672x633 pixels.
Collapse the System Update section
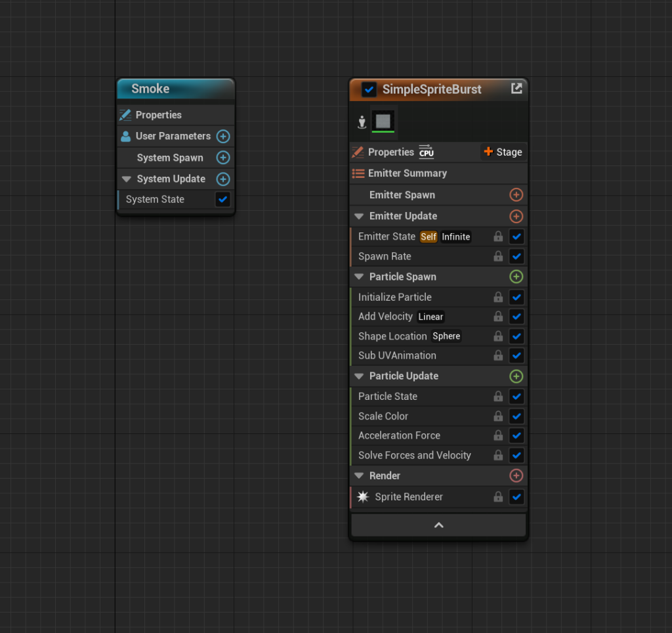coord(127,179)
